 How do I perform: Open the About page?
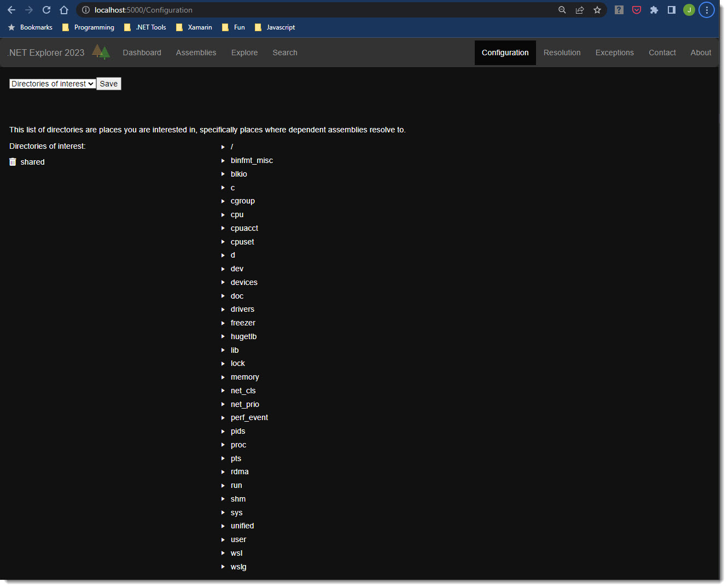pos(701,53)
